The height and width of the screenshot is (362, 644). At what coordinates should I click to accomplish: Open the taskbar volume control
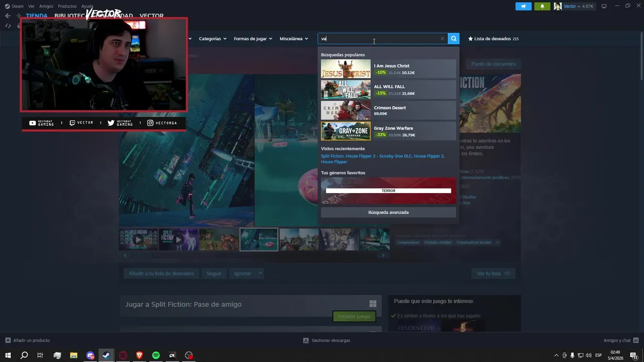click(589, 355)
